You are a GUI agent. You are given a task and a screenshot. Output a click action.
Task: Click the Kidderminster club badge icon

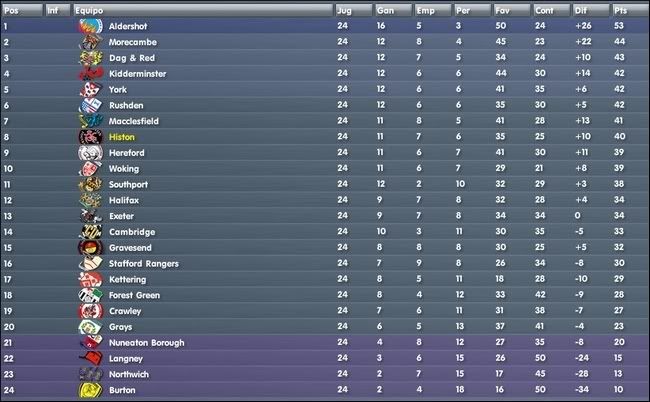(x=90, y=74)
